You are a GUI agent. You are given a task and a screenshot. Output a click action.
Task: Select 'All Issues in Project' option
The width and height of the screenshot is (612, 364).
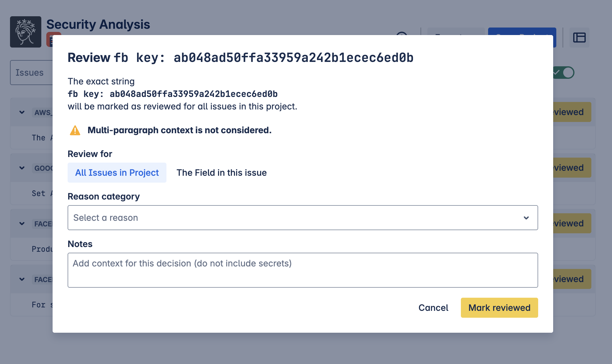coord(117,173)
